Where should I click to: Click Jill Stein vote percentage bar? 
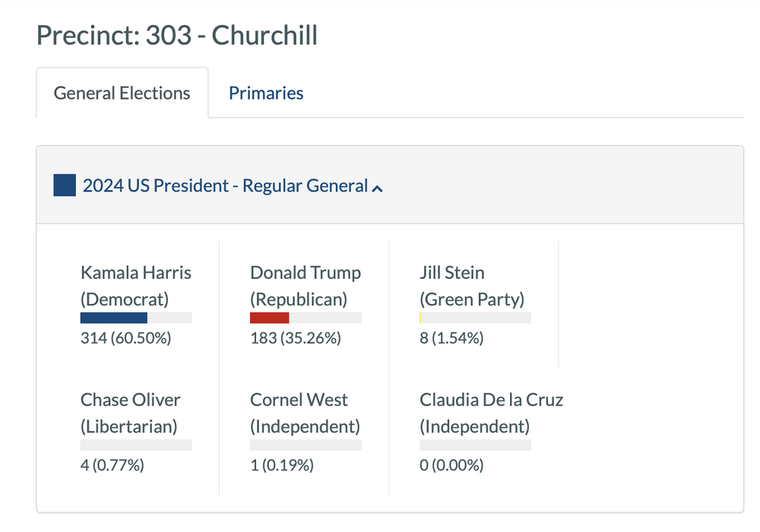[475, 318]
